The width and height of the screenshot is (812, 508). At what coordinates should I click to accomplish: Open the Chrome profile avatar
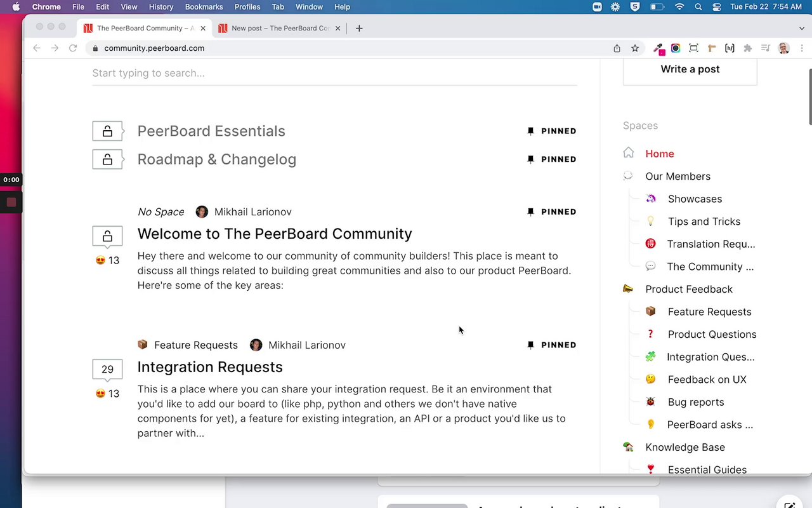click(783, 48)
